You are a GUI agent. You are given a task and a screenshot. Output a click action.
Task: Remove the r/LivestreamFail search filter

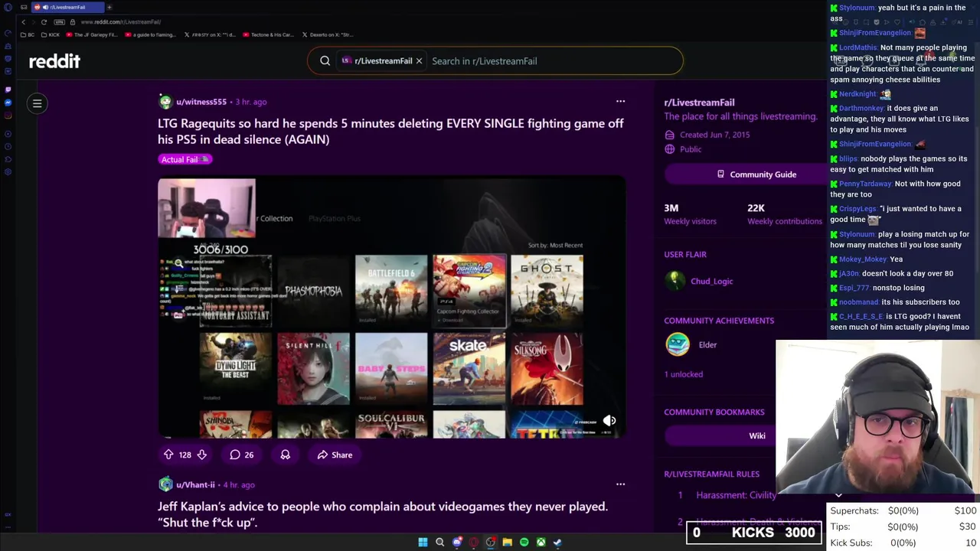(x=419, y=61)
